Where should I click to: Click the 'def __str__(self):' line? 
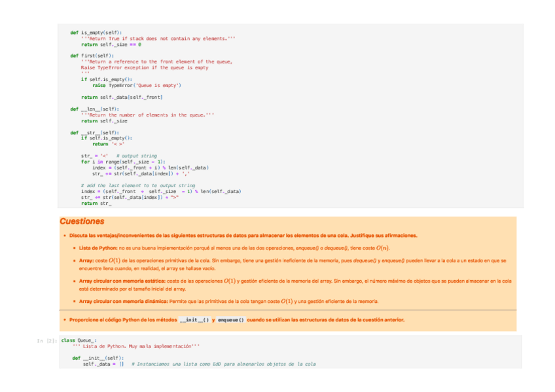tap(95, 132)
